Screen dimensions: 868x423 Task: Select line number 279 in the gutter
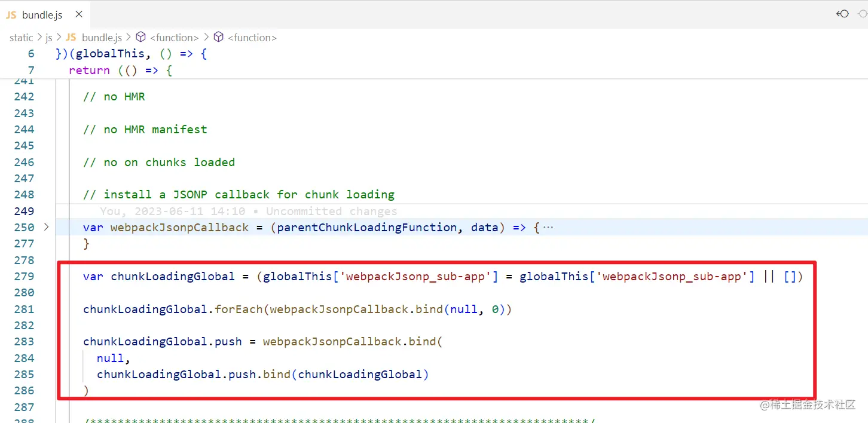[x=24, y=277]
